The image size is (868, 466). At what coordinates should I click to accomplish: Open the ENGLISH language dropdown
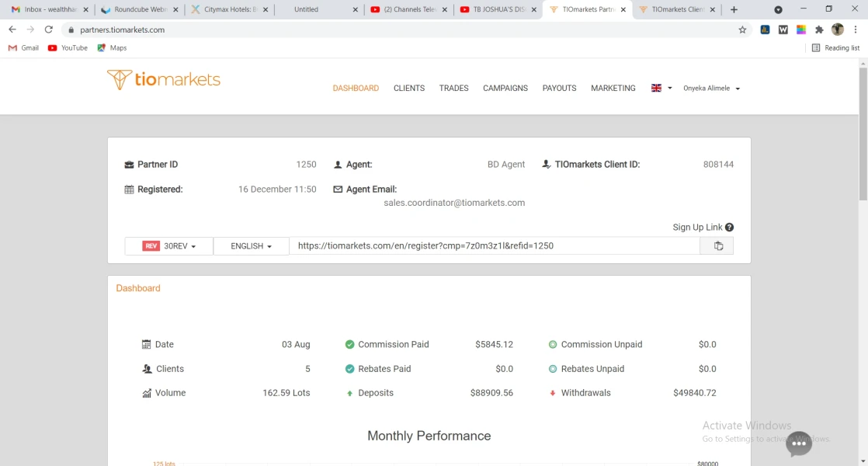pyautogui.click(x=251, y=245)
